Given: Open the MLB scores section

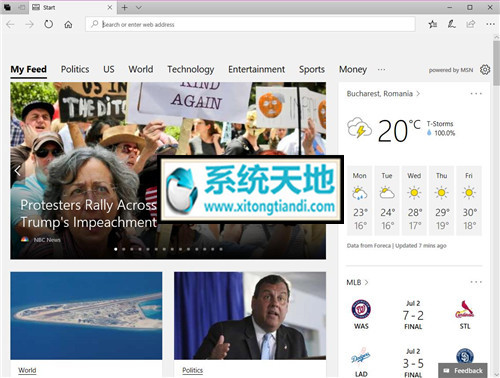Looking at the screenshot, I should (357, 282).
